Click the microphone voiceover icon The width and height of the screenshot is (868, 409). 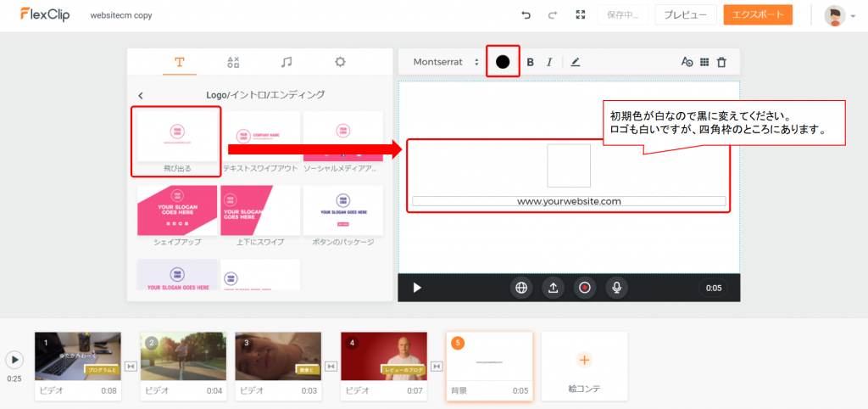(x=616, y=288)
